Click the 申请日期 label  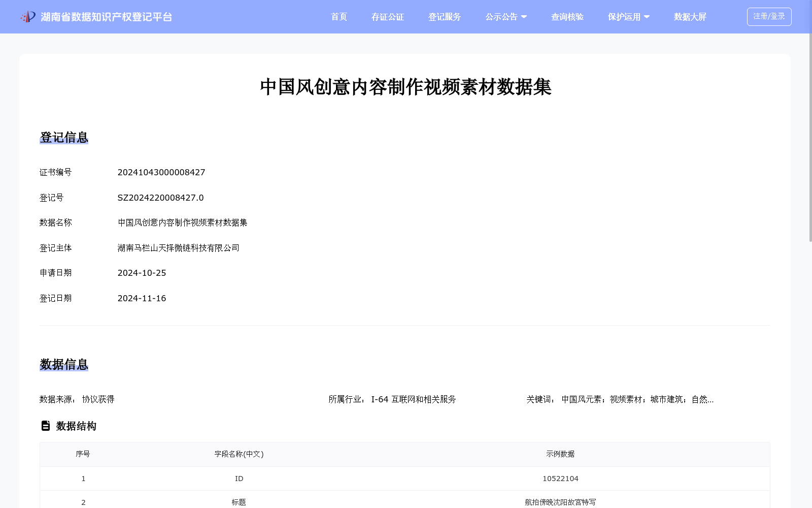click(x=56, y=273)
